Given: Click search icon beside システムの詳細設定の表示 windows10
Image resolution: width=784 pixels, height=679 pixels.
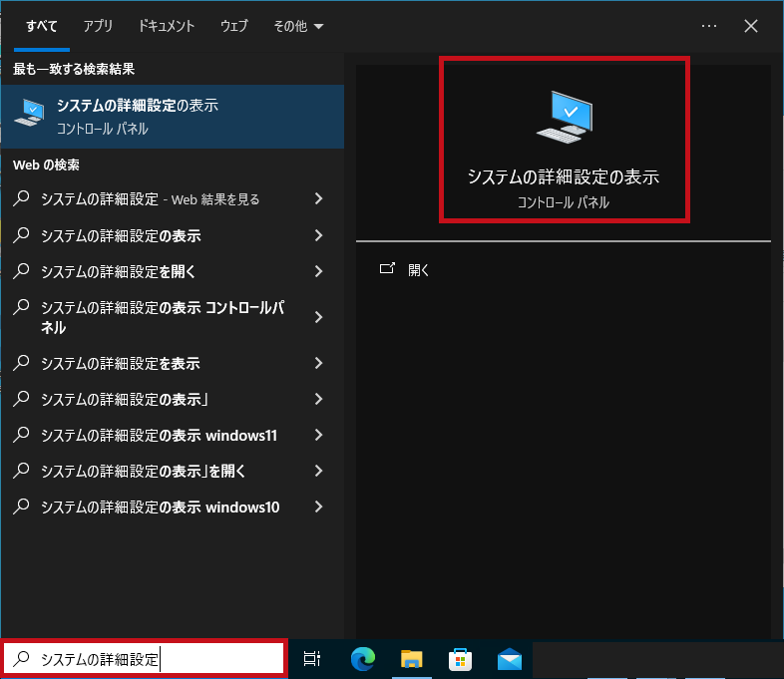Looking at the screenshot, I should (x=21, y=507).
